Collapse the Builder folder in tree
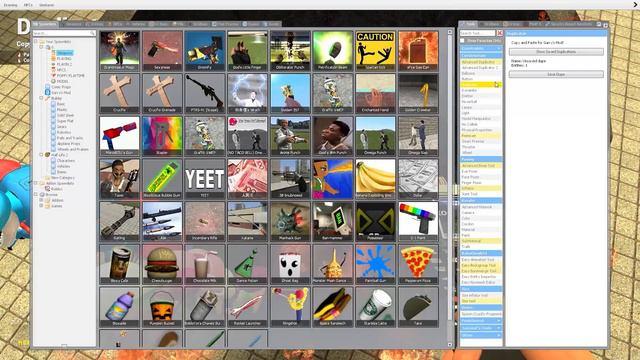The height and width of the screenshot is (360, 640). tap(41, 98)
